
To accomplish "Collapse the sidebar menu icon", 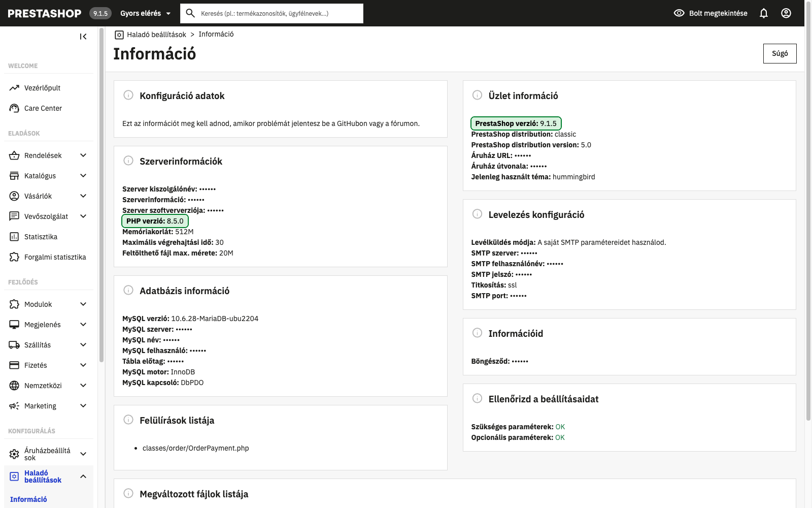I will (83, 37).
